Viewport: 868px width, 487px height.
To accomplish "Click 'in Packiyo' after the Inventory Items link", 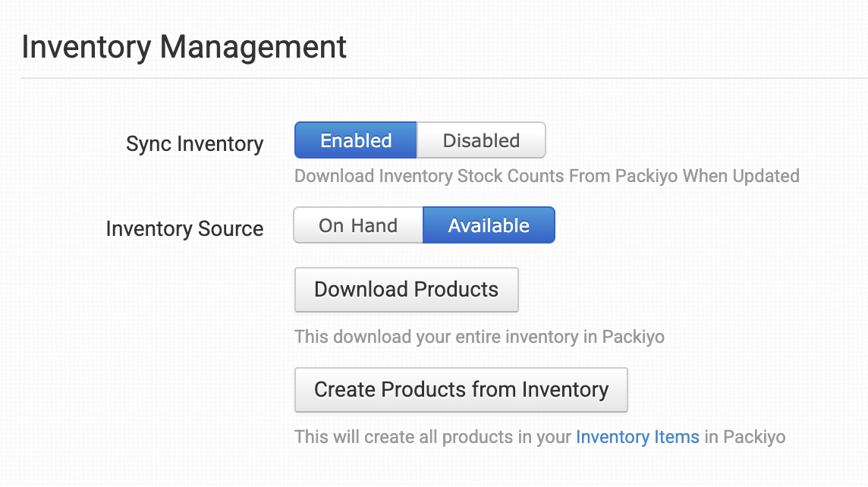I will pyautogui.click(x=744, y=437).
